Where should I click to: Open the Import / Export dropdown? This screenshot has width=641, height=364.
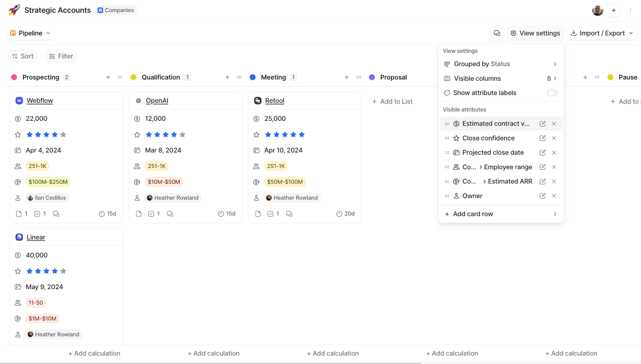click(602, 33)
